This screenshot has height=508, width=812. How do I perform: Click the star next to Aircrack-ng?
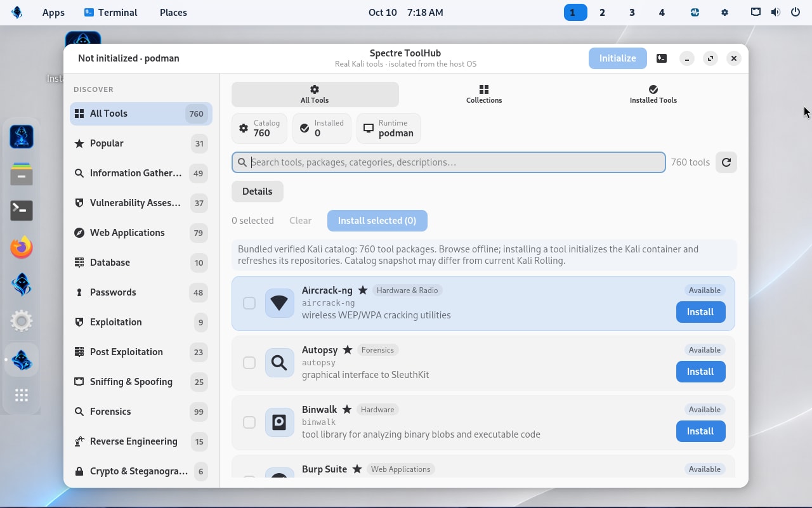(x=363, y=290)
